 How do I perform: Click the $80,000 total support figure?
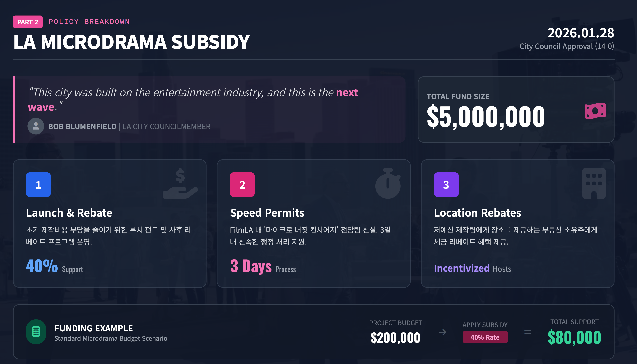574,337
